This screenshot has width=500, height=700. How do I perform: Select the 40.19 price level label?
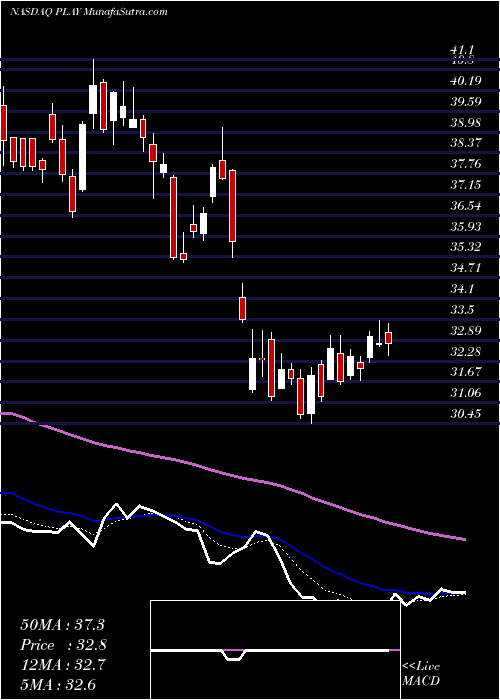466,81
